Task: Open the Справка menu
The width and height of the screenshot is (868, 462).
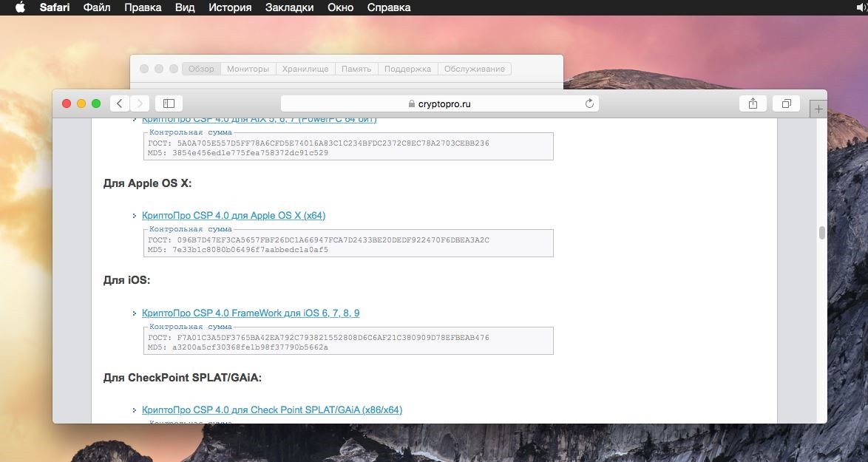Action: [389, 7]
